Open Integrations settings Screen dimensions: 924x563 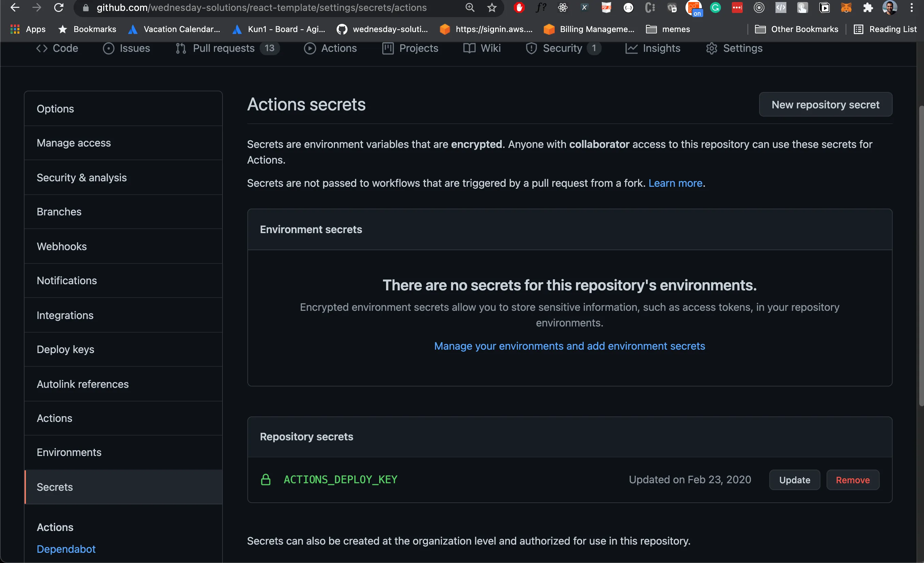click(123, 315)
